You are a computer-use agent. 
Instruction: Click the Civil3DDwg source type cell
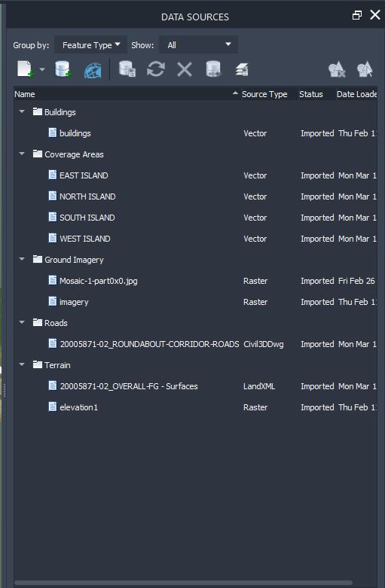264,344
